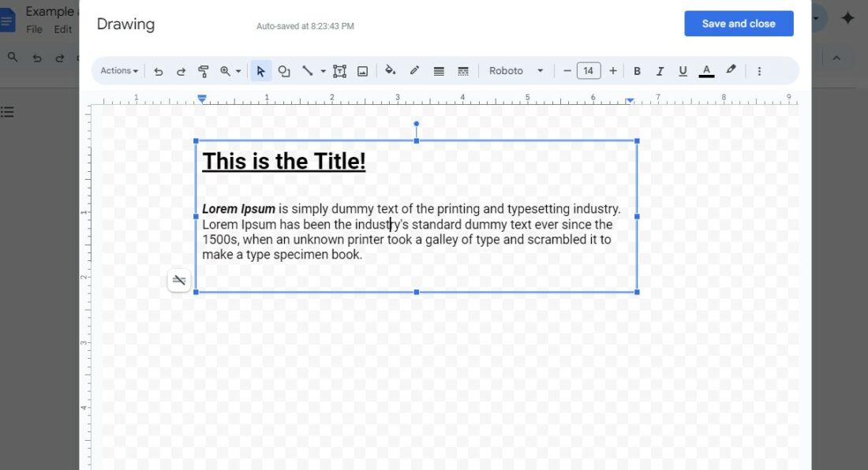Expand the Line tool dropdown arrow
The height and width of the screenshot is (470, 868).
click(x=322, y=70)
